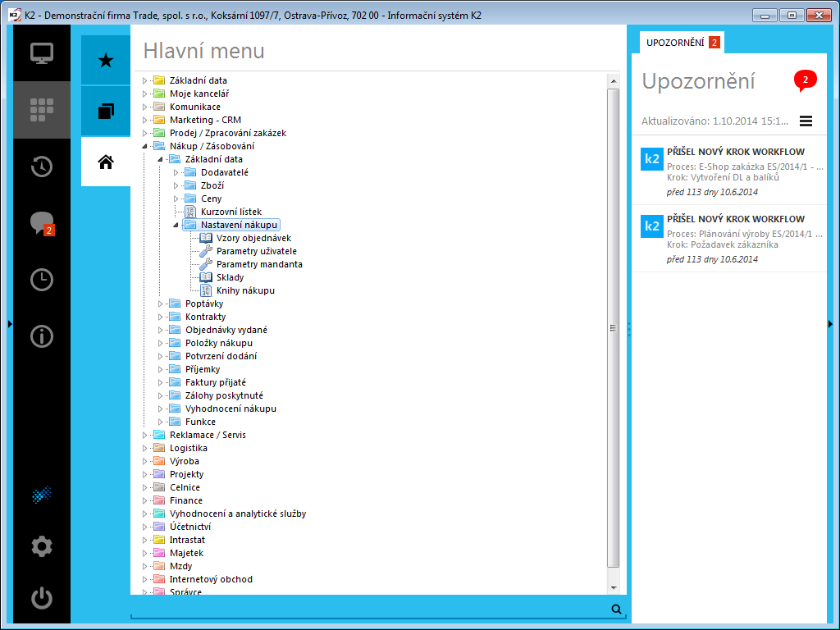This screenshot has height=630, width=840.
Task: Collapse the Nákup / Zásobování node
Action: coord(144,146)
